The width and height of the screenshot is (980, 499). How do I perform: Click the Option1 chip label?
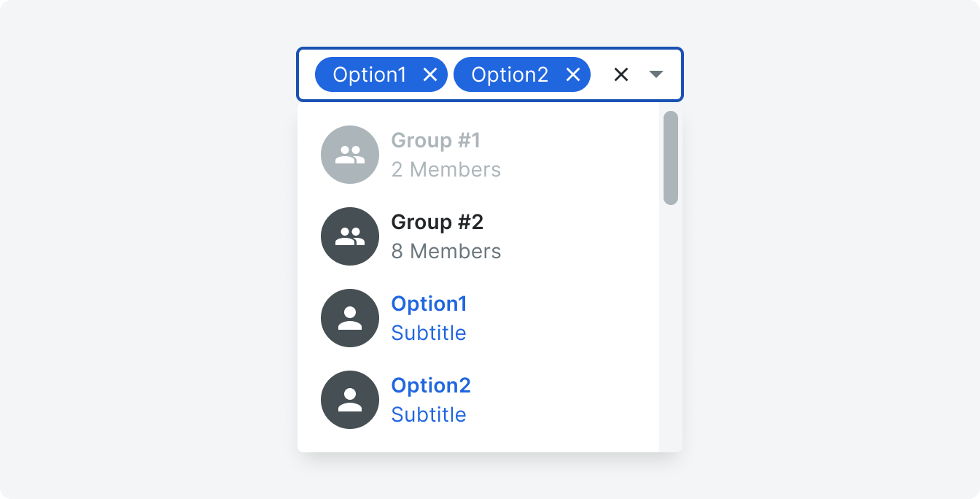point(370,74)
